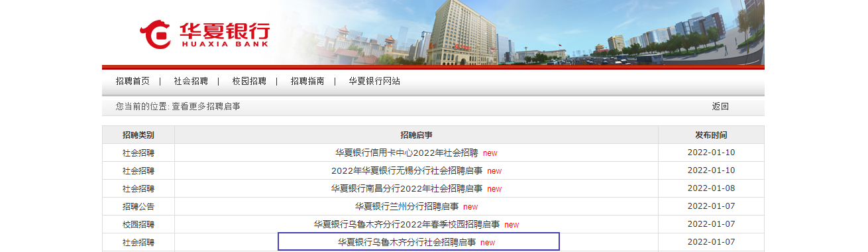Select 社会招聘 cell of 信用卡中心 row
The width and height of the screenshot is (868, 252).
(x=138, y=153)
